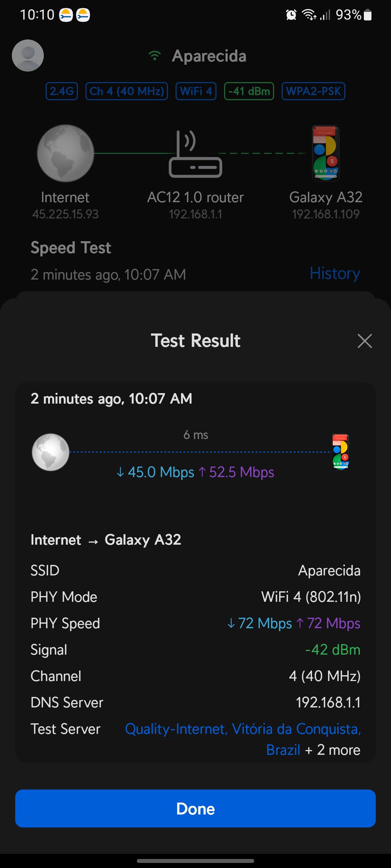Tap the WiFi 4 badge

(x=196, y=91)
